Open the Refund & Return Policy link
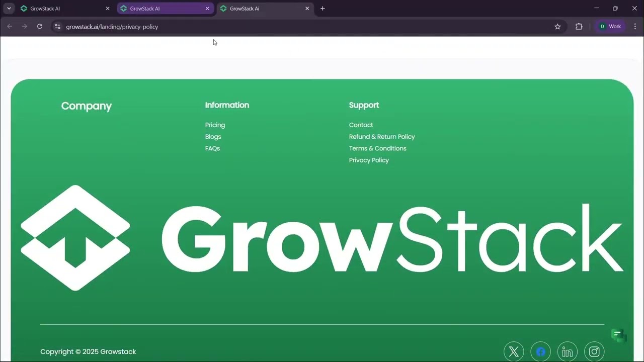The width and height of the screenshot is (644, 362). tap(382, 137)
